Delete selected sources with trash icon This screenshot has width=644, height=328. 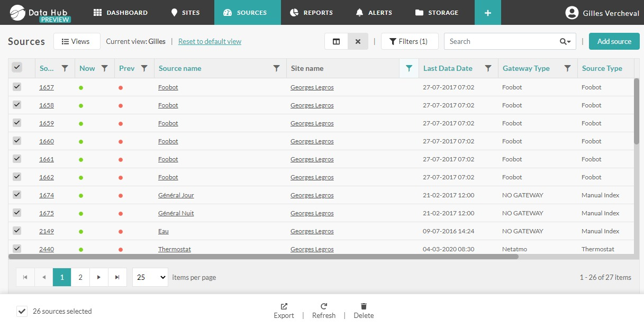(364, 306)
